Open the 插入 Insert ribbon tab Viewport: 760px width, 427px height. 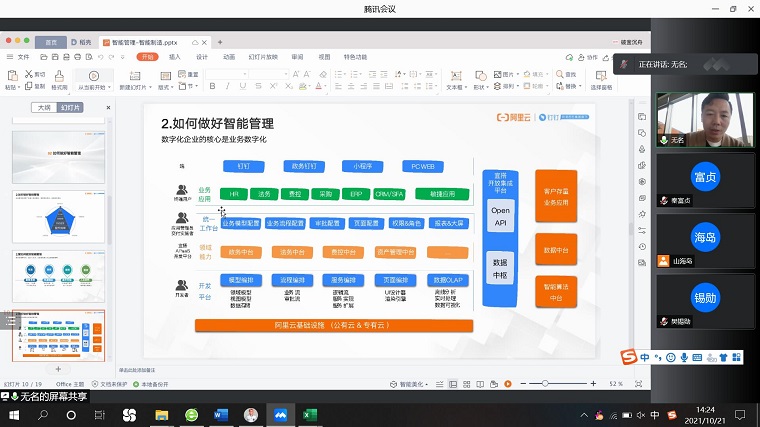pyautogui.click(x=174, y=57)
